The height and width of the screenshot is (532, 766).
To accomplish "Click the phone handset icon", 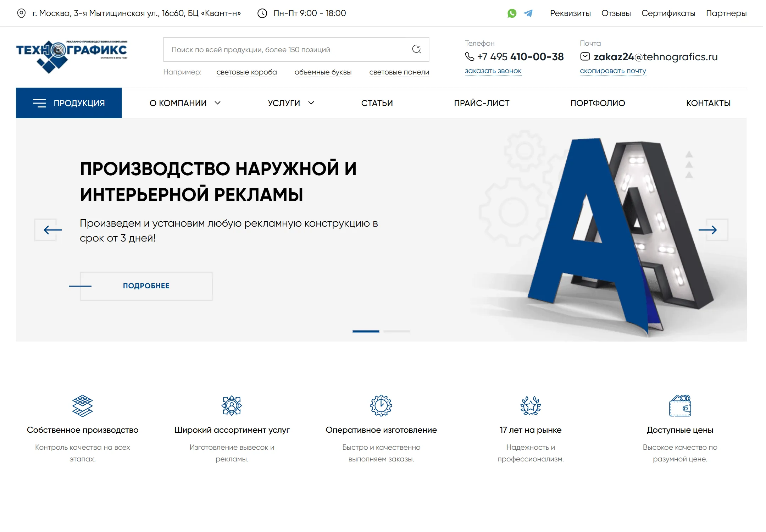I will [470, 56].
